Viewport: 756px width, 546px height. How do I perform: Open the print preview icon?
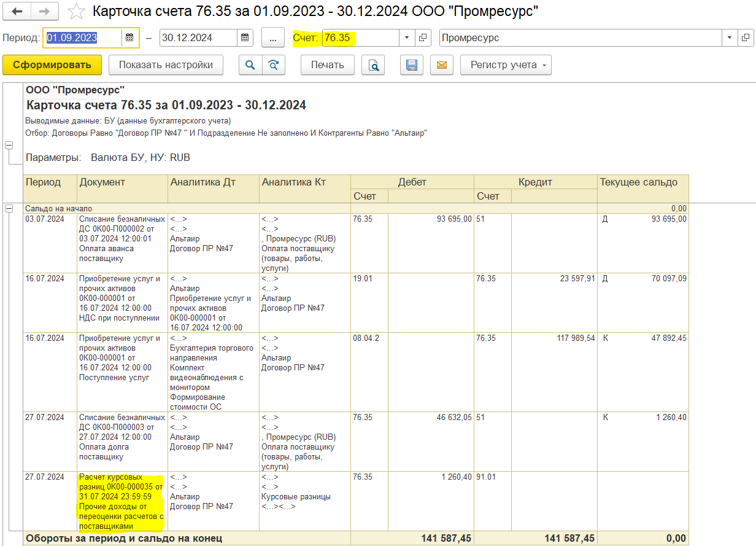point(372,65)
